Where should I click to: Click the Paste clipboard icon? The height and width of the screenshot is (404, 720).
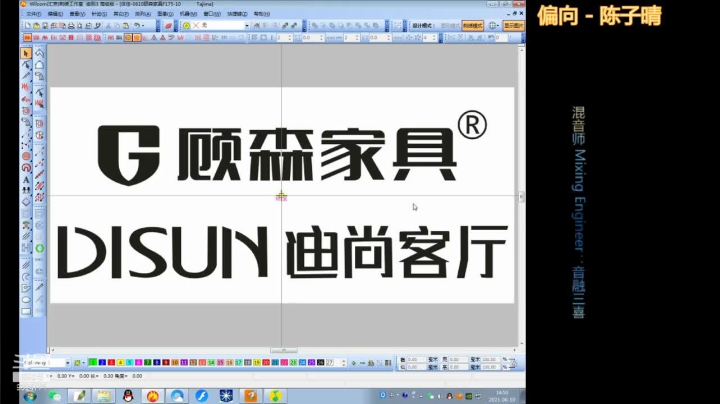click(126, 26)
